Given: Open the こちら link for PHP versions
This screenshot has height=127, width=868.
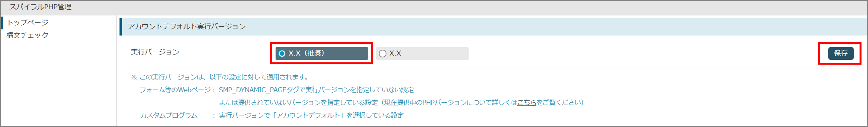Looking at the screenshot, I should pyautogui.click(x=527, y=102).
